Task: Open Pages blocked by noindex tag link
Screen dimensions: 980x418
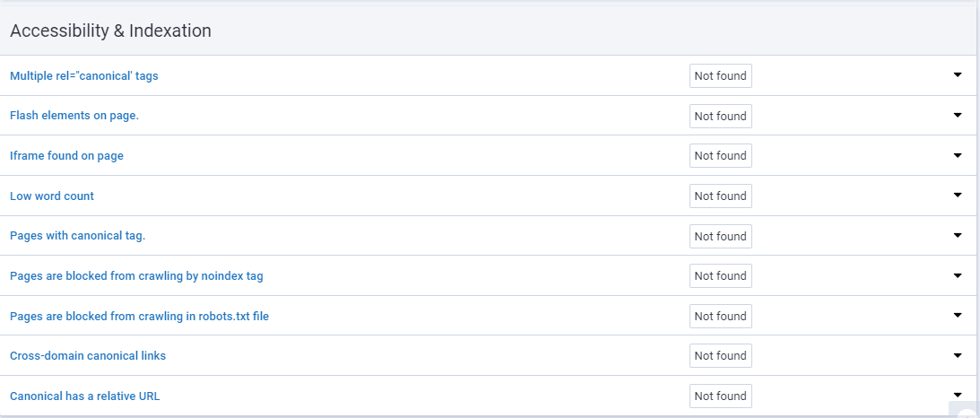Action: pyautogui.click(x=136, y=276)
